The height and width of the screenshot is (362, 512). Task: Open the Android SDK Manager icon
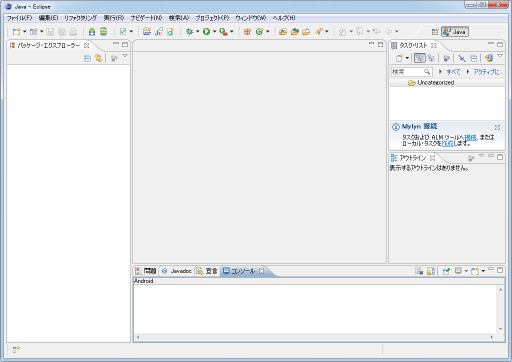pyautogui.click(x=92, y=32)
